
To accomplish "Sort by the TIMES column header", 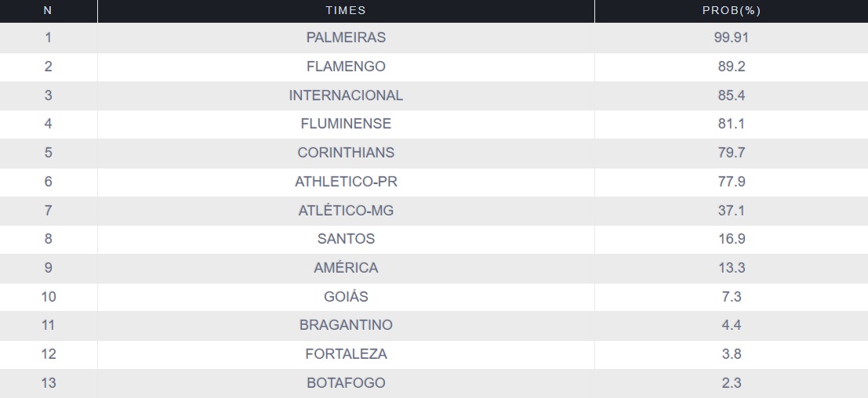I will 346,10.
